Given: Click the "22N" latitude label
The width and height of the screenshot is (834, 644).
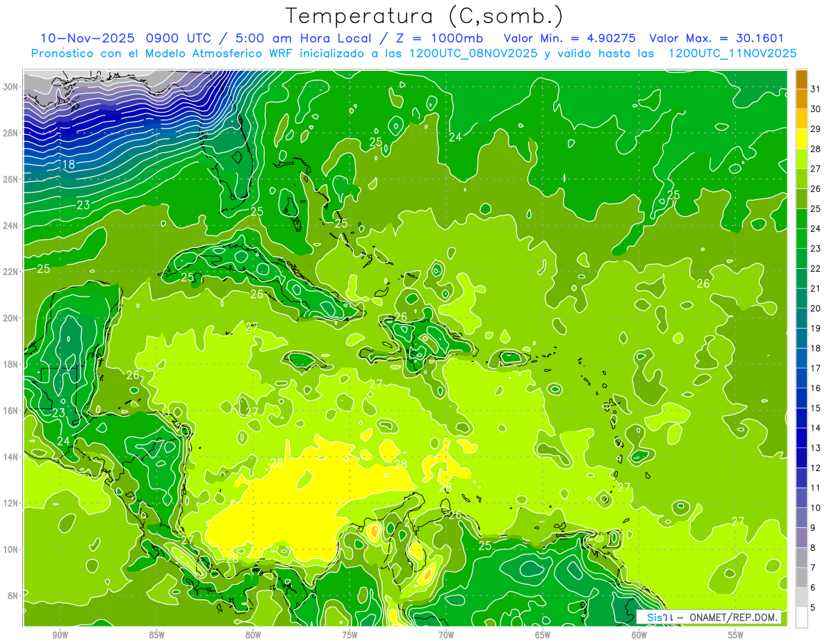Looking at the screenshot, I should coord(11,272).
